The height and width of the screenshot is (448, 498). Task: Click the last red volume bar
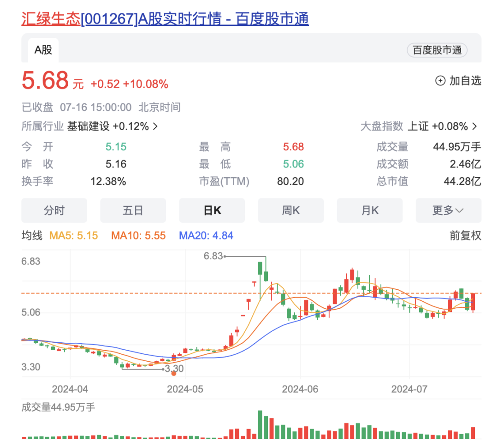(x=473, y=433)
